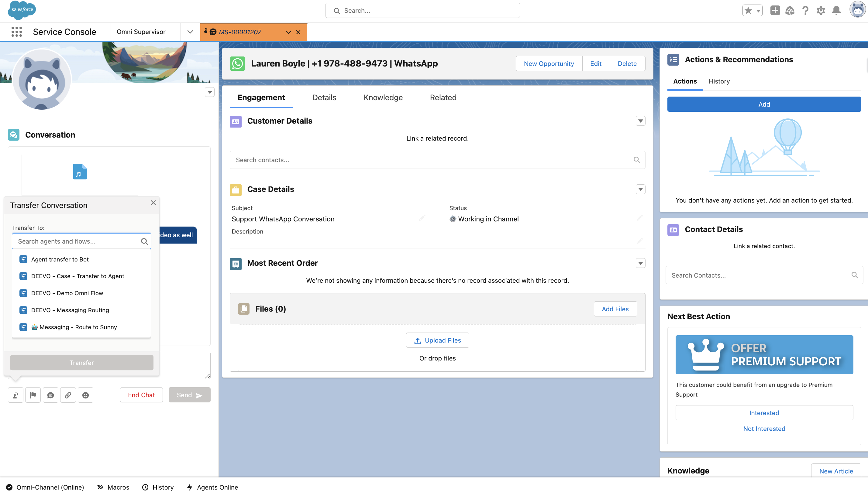The image size is (868, 492).
Task: Open the App Launcher grid icon
Action: [16, 32]
